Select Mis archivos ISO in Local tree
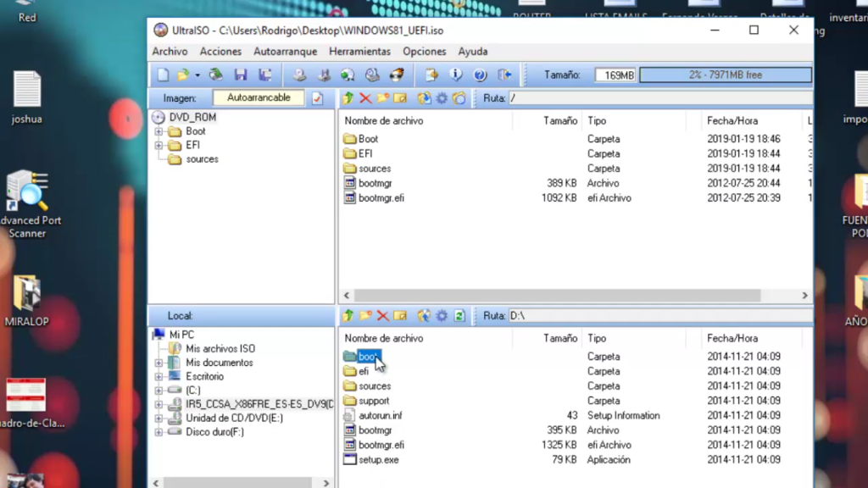This screenshot has width=868, height=488. point(220,348)
